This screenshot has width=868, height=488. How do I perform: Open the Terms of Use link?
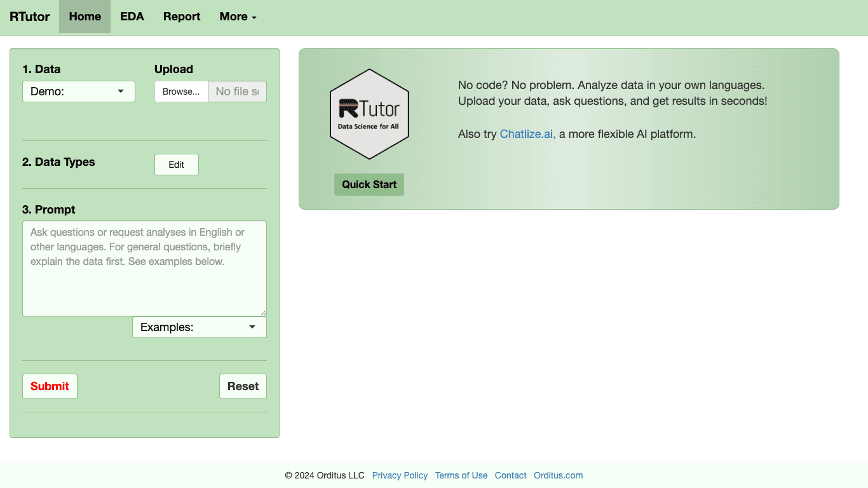point(461,475)
